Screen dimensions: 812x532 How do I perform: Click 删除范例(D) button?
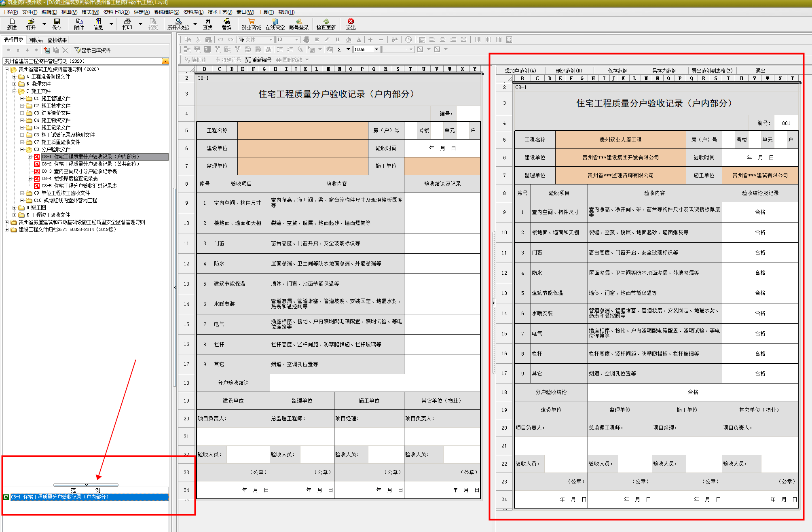[569, 71]
